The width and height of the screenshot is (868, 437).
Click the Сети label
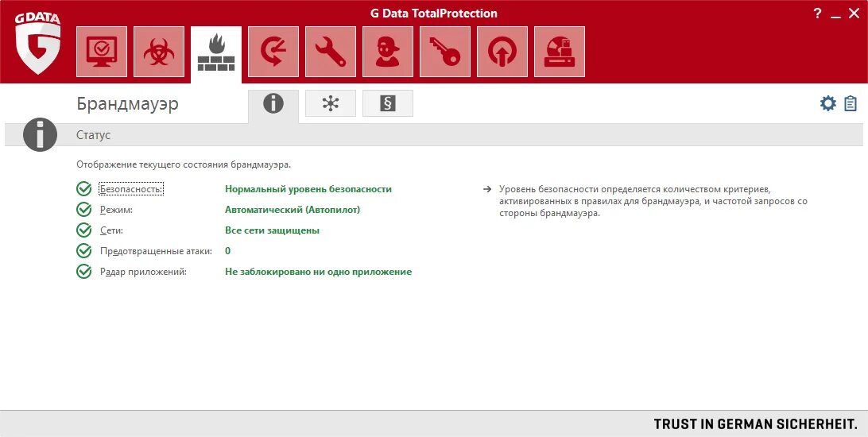[x=111, y=230]
